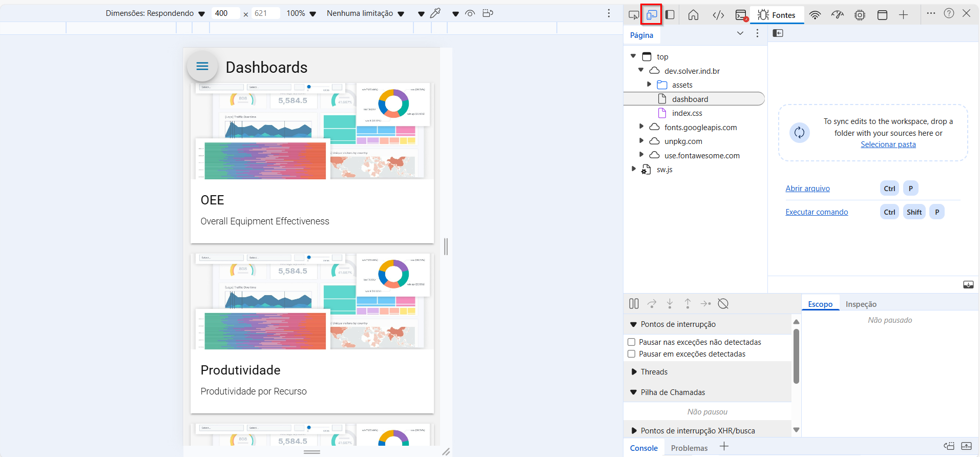980x457 pixels.
Task: Click the Abrir arquivo link
Action: pyautogui.click(x=807, y=189)
